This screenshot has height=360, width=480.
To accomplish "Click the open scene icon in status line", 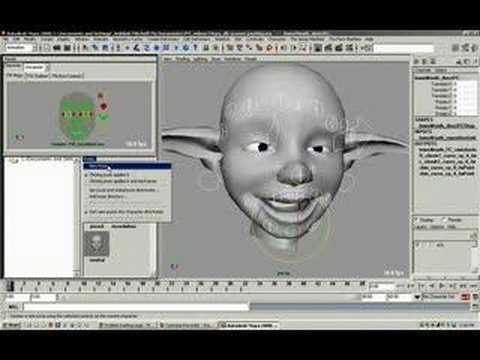I will (57, 48).
